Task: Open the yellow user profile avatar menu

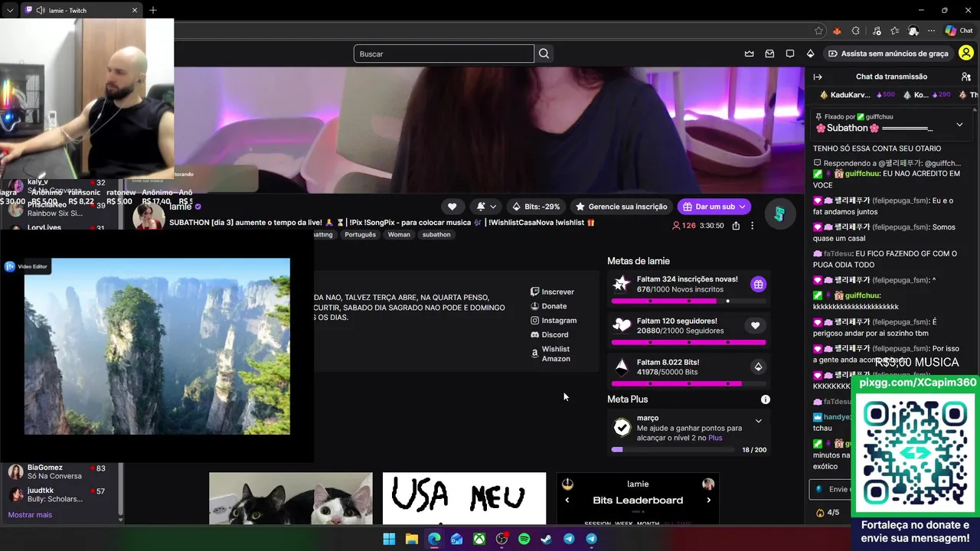Action: tap(966, 54)
